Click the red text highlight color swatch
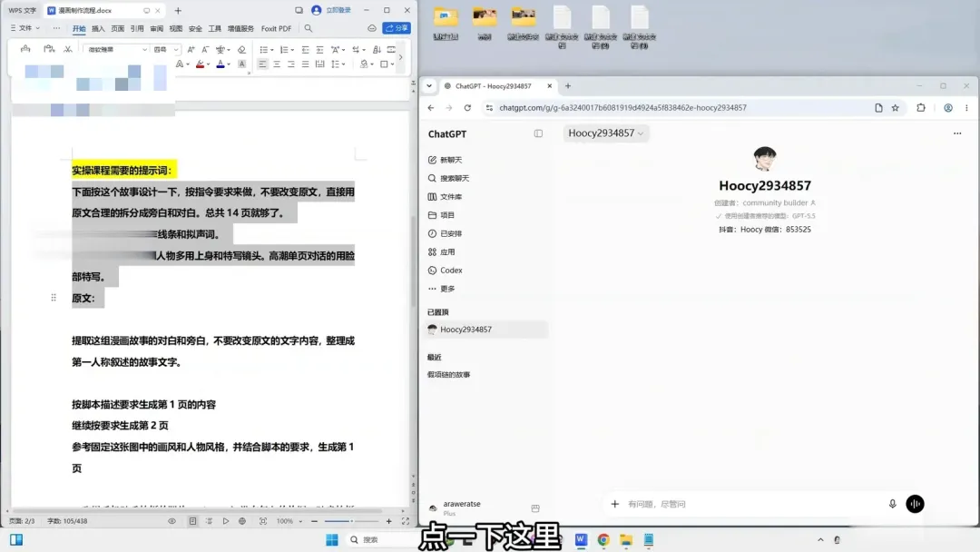The image size is (980, 552). coord(200,64)
